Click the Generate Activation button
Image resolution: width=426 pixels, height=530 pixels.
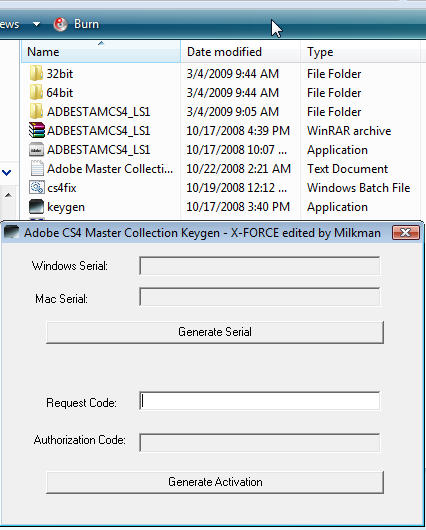tap(215, 482)
